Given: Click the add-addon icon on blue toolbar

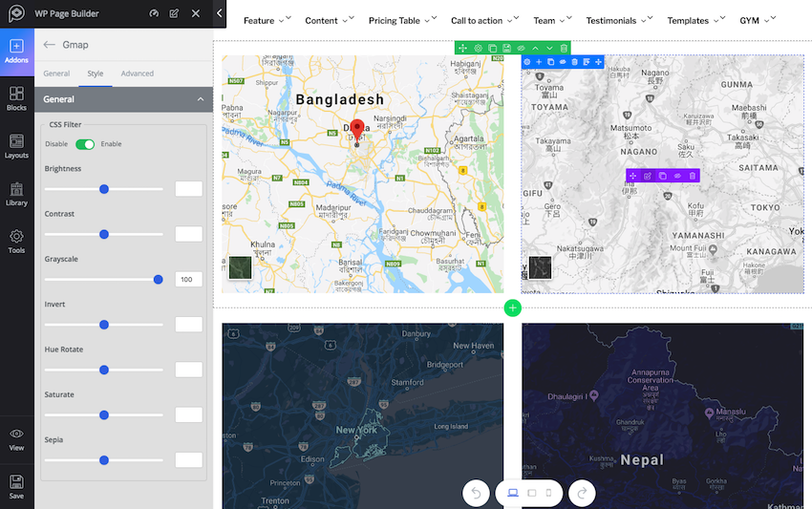Looking at the screenshot, I should click(587, 62).
